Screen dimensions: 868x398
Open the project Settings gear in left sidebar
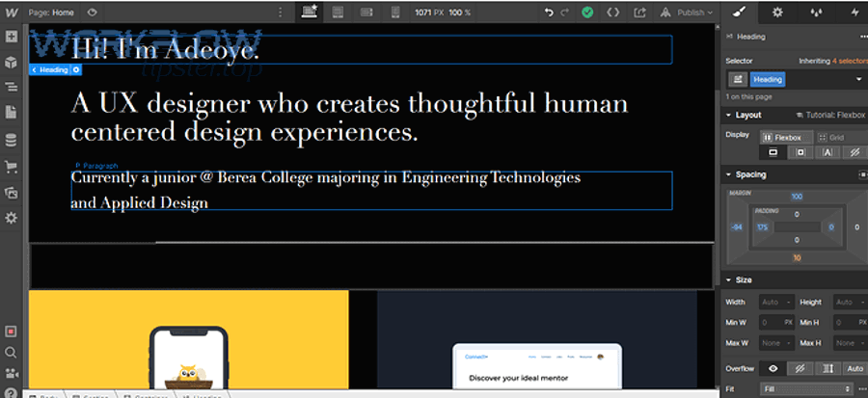point(11,219)
